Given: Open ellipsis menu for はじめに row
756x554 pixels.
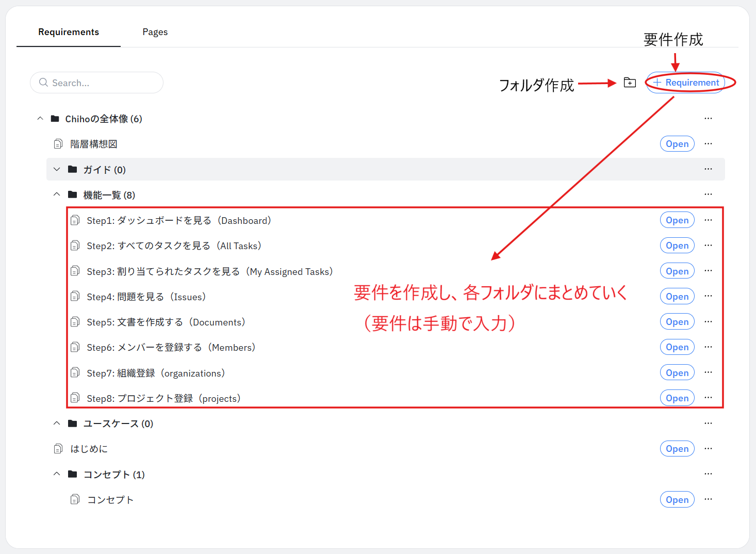Looking at the screenshot, I should [708, 449].
